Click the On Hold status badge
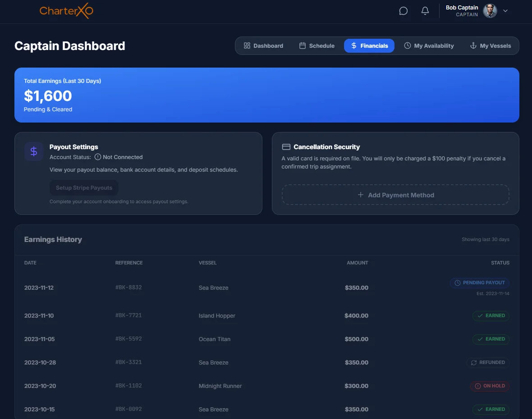 490,386
